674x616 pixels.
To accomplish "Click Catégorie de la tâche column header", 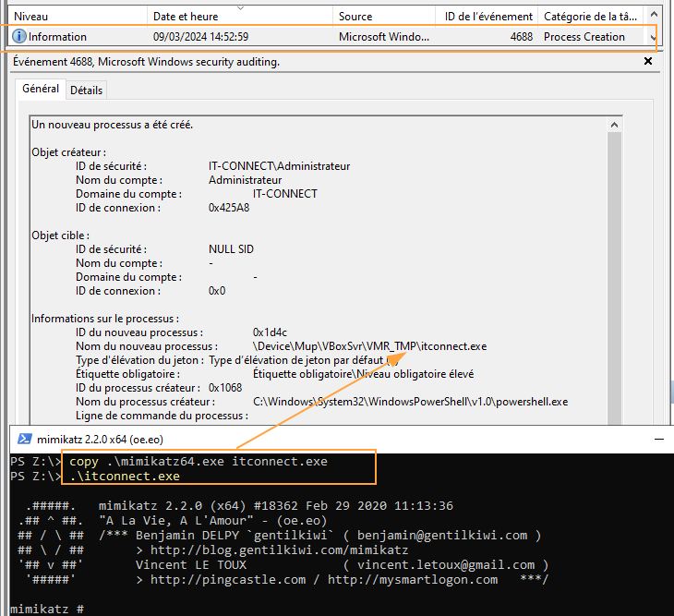I will point(590,17).
